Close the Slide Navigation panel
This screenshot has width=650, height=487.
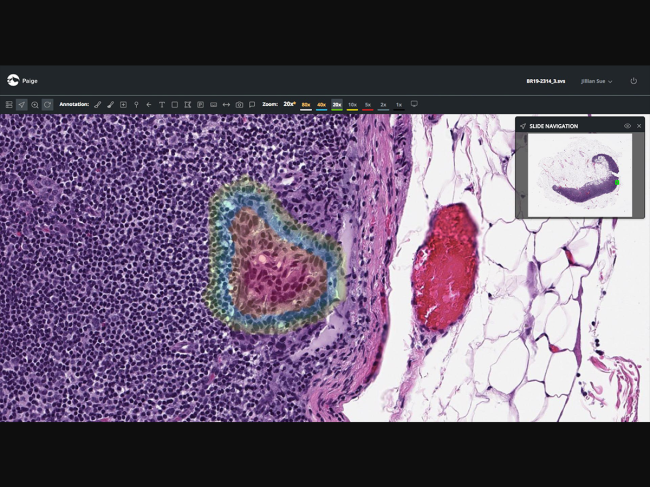(x=639, y=126)
